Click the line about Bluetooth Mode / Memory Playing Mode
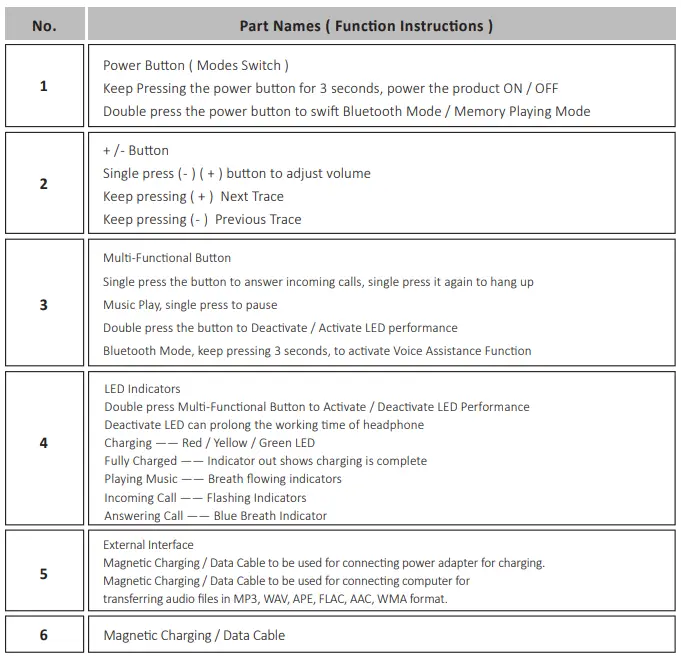Screen dimensions: 681x659 click(346, 112)
